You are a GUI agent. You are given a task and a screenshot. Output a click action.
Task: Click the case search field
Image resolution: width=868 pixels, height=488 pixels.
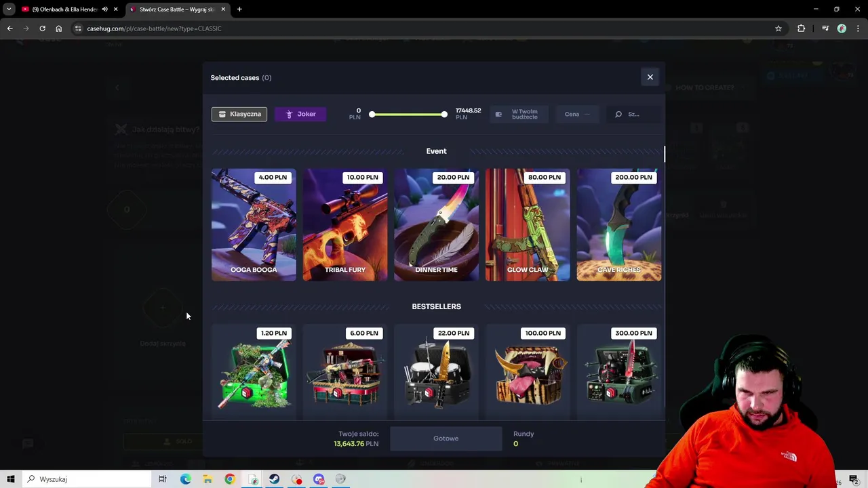pyautogui.click(x=633, y=115)
